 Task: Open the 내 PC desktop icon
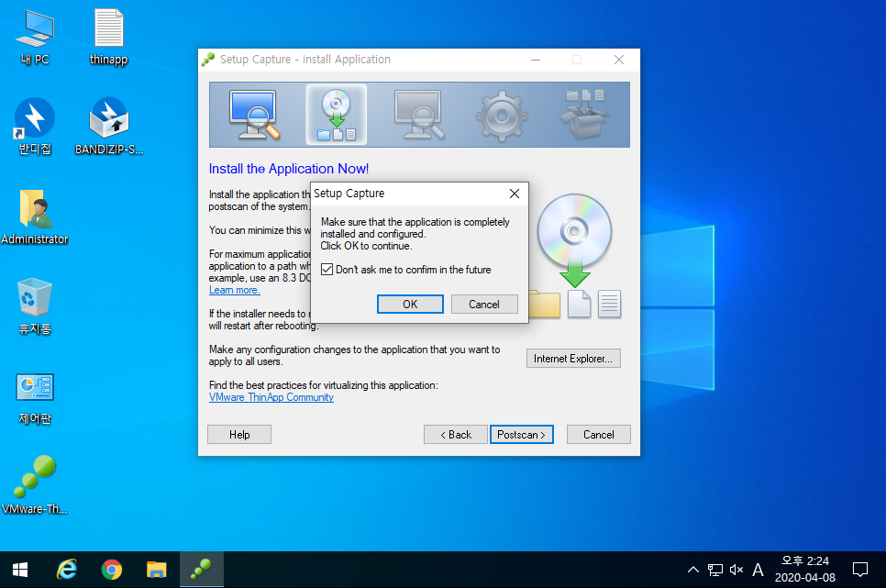35,38
